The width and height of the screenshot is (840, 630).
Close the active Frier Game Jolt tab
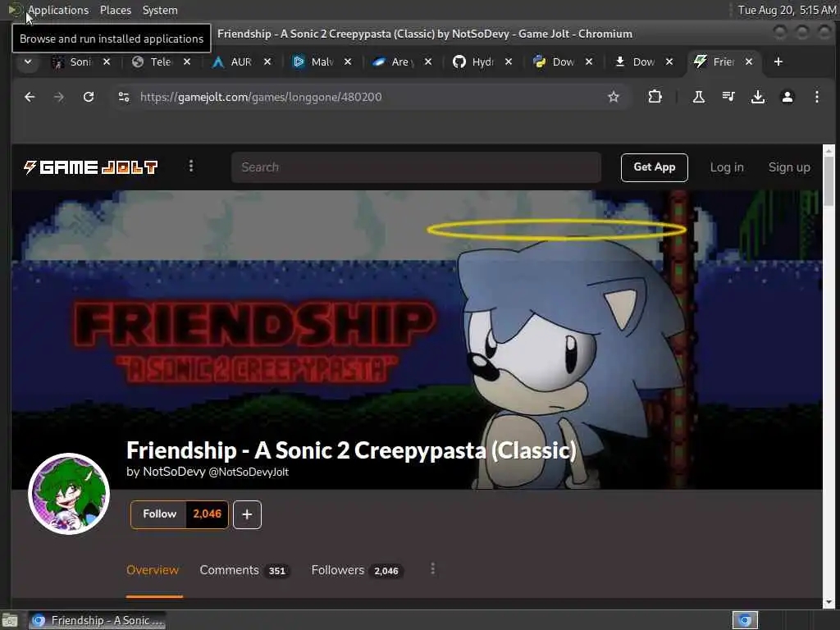point(749,62)
